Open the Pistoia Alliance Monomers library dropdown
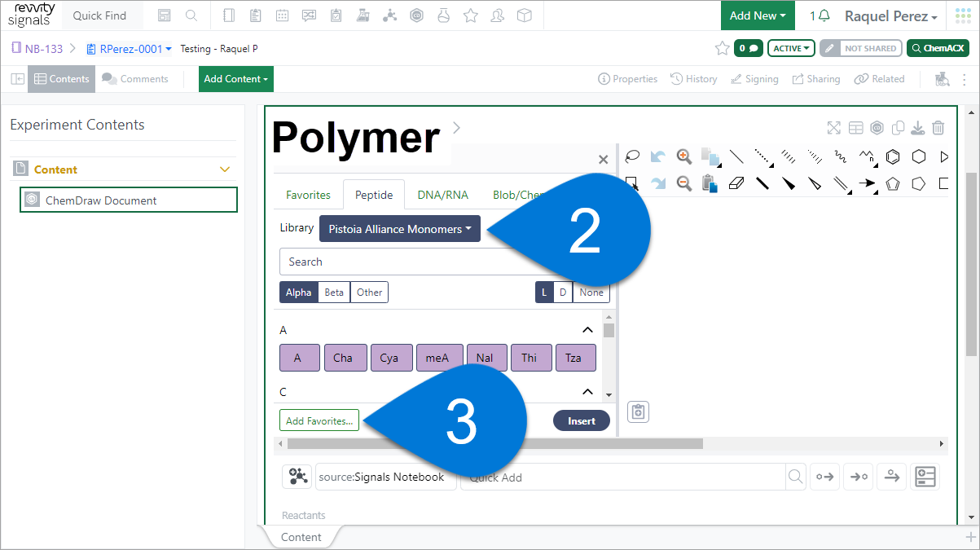This screenshot has height=550, width=980. 400,229
